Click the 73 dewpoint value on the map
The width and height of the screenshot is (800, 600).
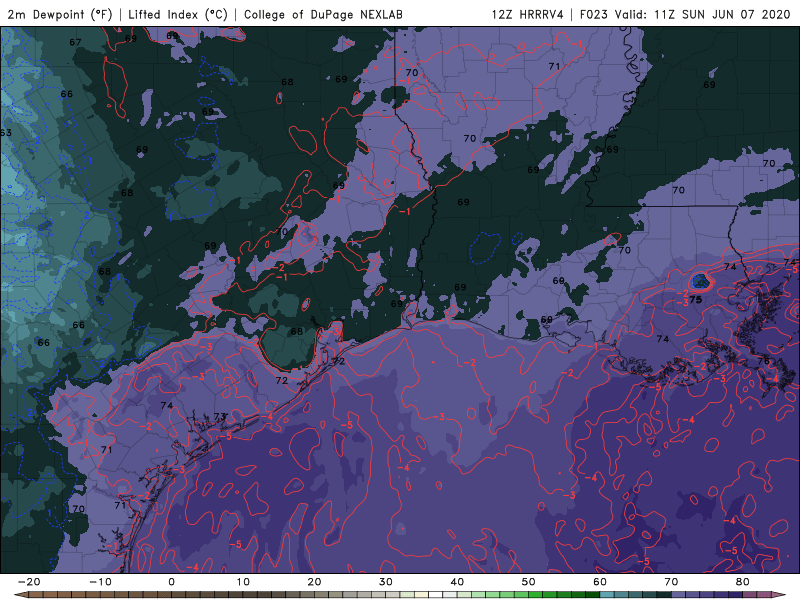coord(219,417)
